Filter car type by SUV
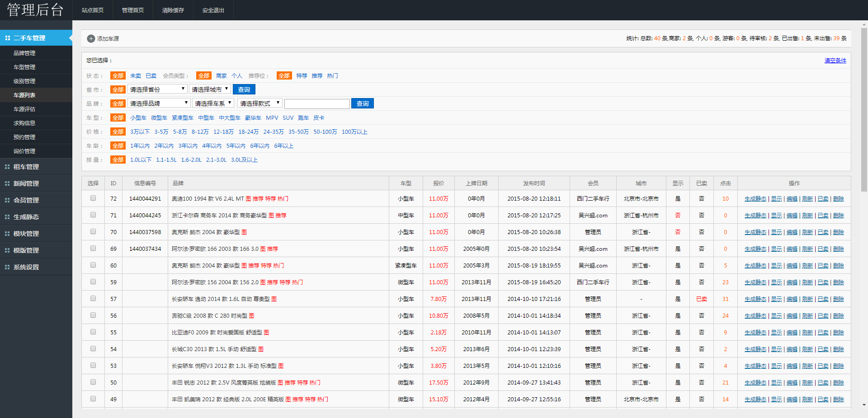The width and height of the screenshot is (868, 418). click(x=288, y=118)
